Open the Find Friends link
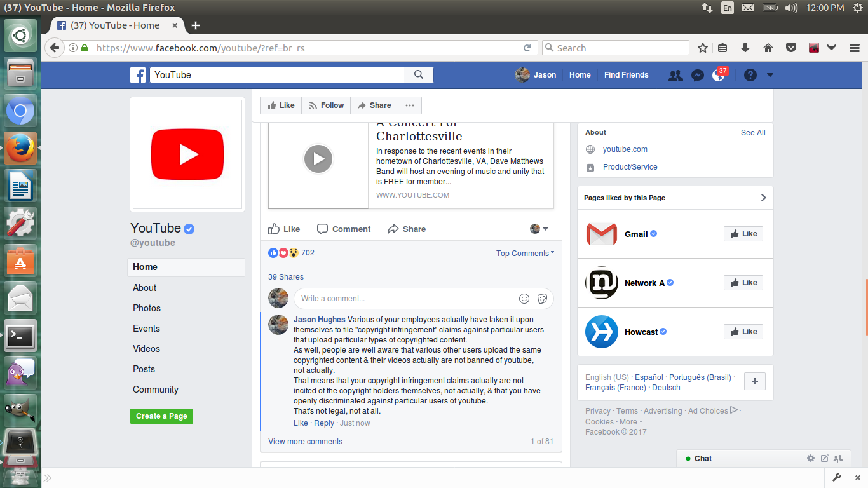 click(x=627, y=75)
